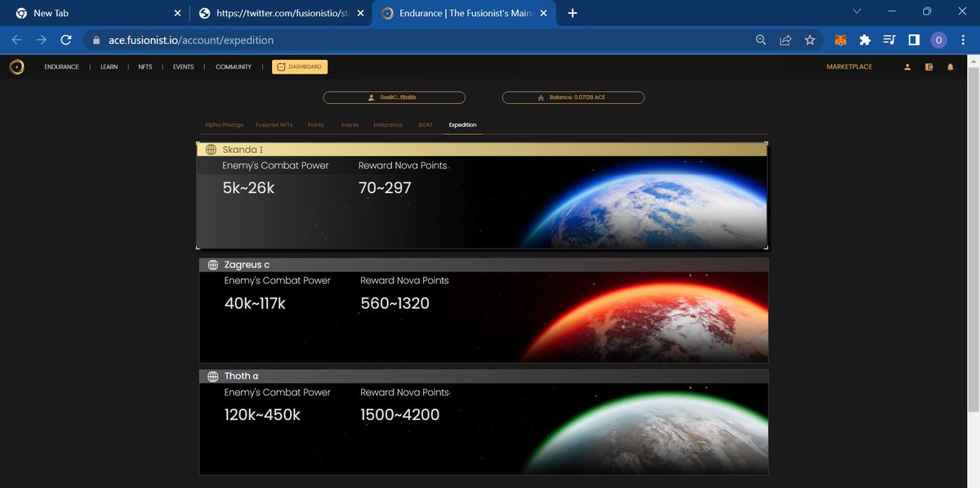Click the site lock icon in address bar
This screenshot has width=980, height=488.
coord(97,39)
